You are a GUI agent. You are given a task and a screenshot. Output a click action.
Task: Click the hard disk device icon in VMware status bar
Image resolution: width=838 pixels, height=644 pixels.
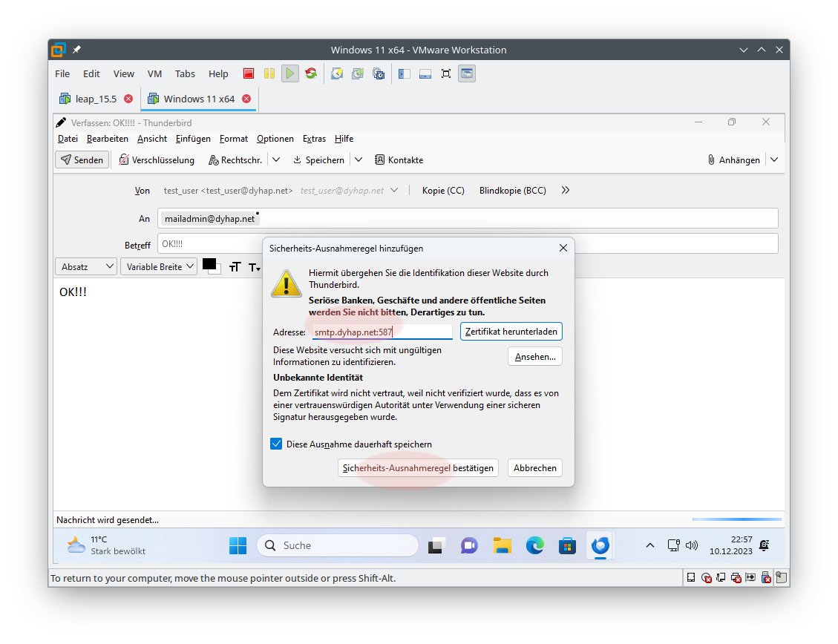(691, 577)
